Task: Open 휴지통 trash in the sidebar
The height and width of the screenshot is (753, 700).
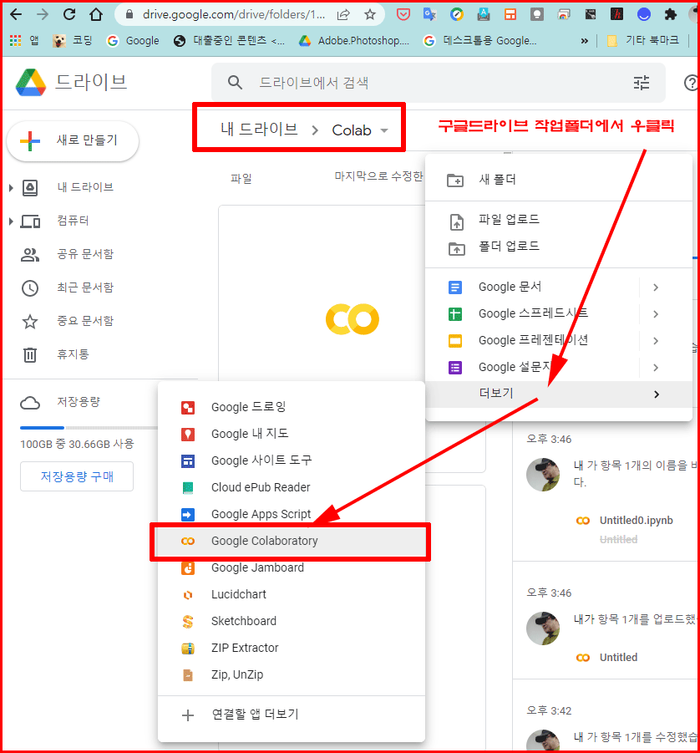Action: 73,354
